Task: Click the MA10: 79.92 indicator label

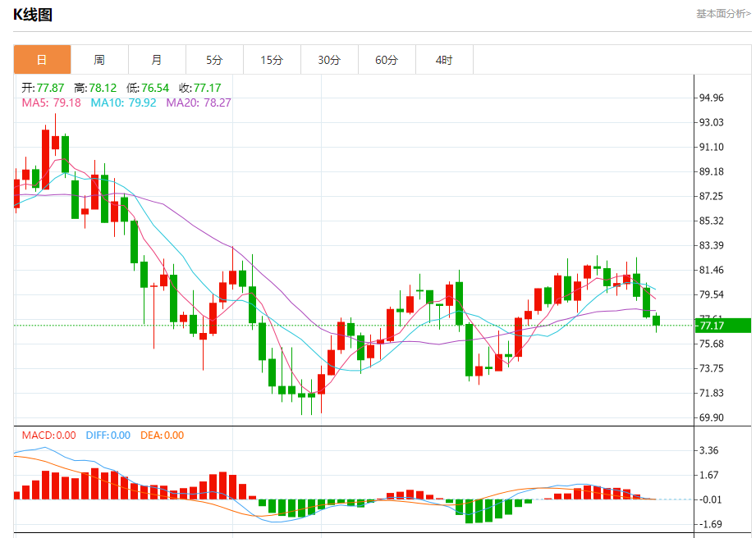Action: pos(123,103)
